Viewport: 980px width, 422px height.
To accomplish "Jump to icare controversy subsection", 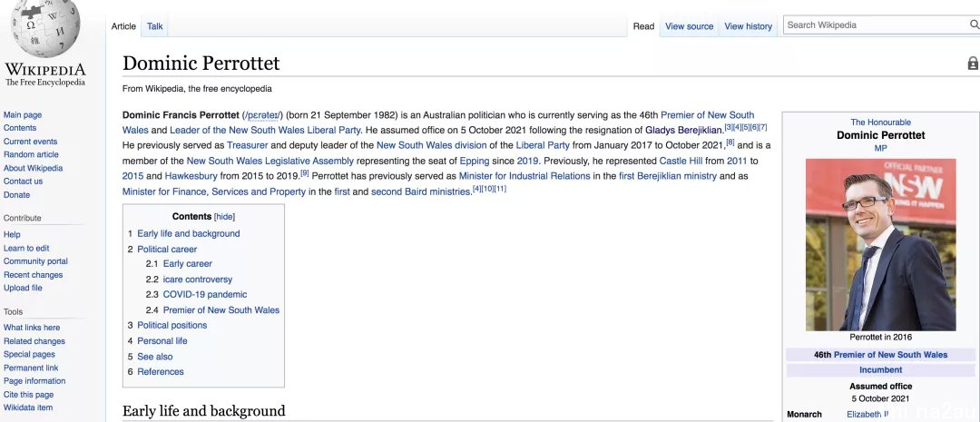I will (x=198, y=280).
